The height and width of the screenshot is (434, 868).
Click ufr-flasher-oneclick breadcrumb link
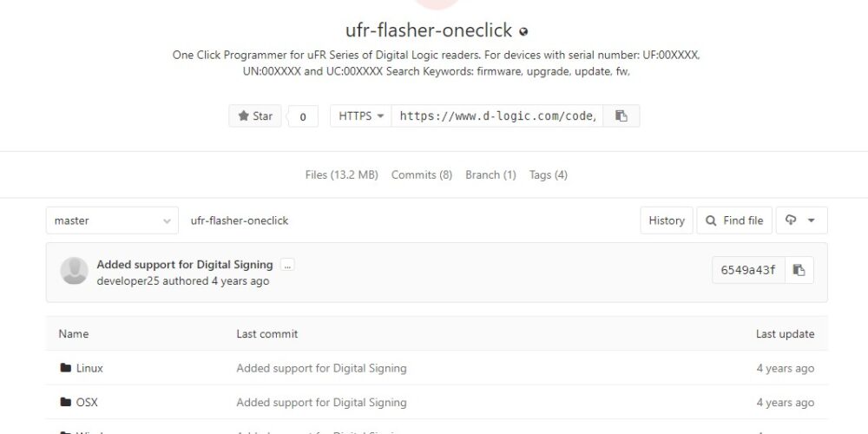240,220
